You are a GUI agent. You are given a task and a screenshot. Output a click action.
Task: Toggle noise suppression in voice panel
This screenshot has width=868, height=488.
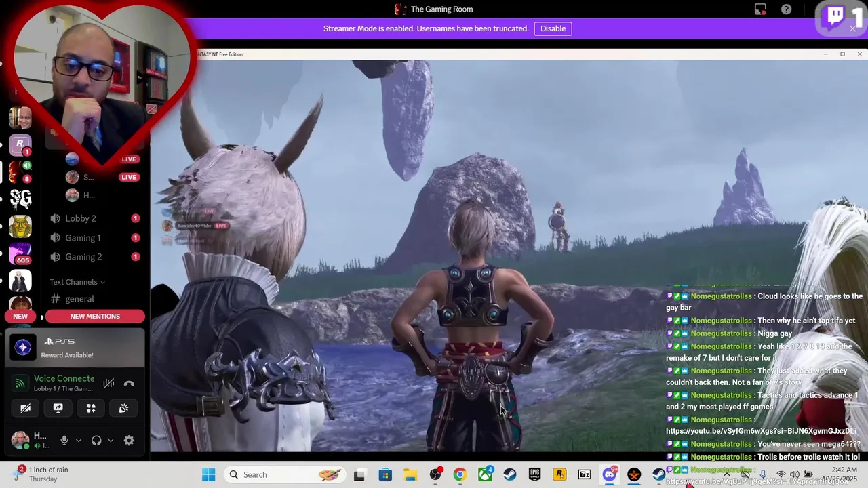pyautogui.click(x=108, y=384)
